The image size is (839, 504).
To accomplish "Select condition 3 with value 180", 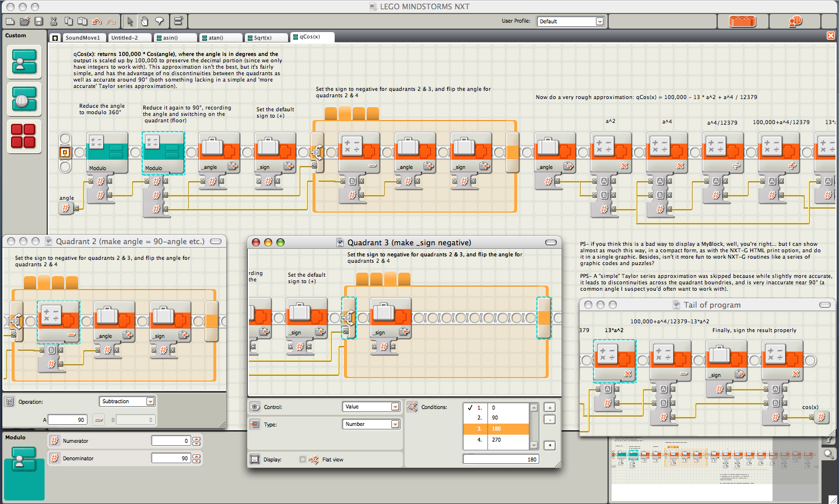I will 496,429.
